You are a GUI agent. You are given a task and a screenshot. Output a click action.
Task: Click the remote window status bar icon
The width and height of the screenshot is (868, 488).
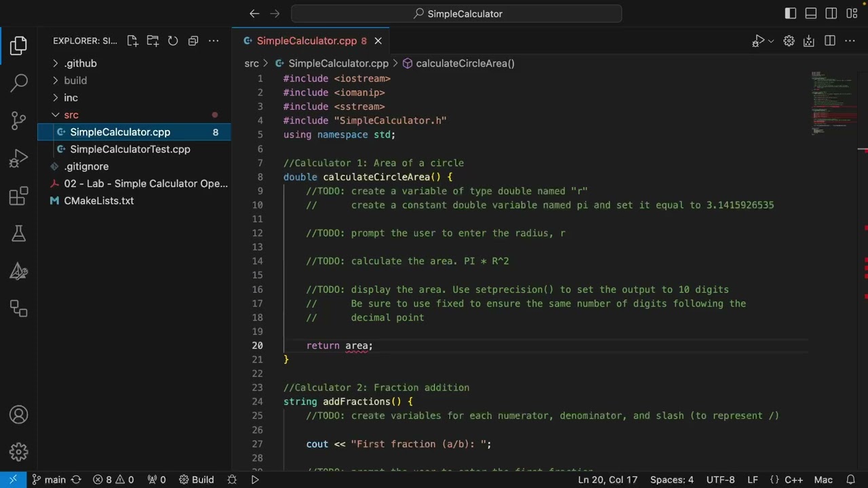tap(13, 479)
